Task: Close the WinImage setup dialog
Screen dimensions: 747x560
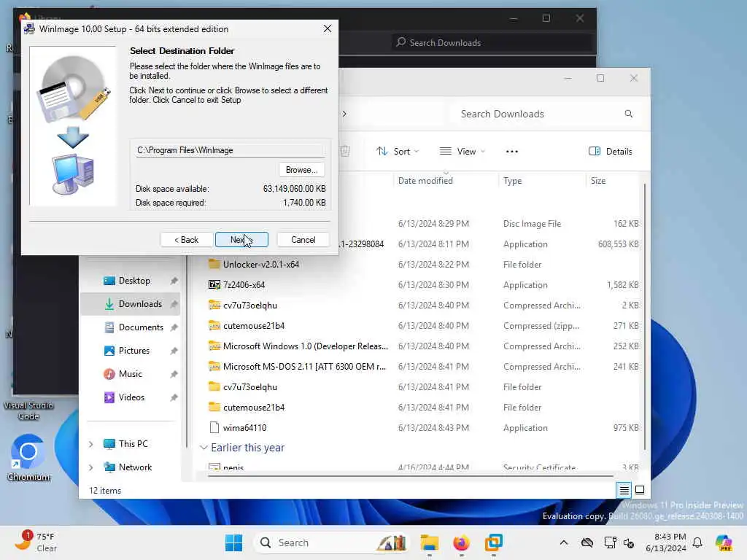Action: [x=328, y=28]
